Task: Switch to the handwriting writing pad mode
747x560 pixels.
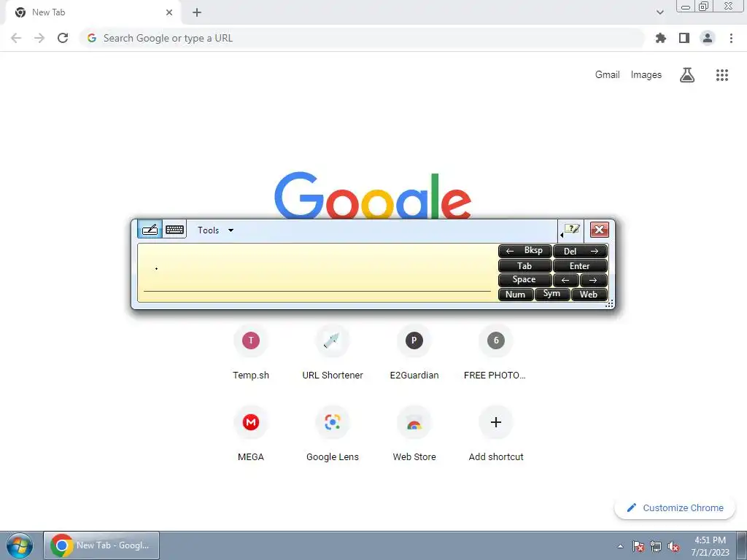Action: click(x=150, y=230)
